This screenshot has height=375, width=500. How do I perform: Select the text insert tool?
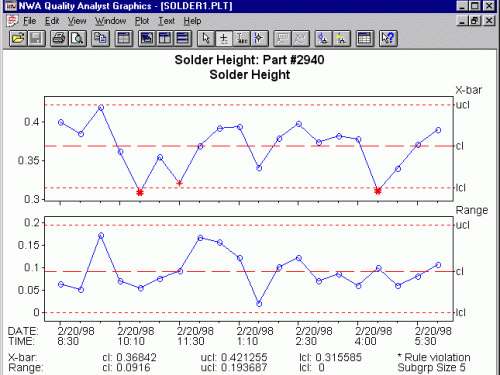(x=241, y=38)
